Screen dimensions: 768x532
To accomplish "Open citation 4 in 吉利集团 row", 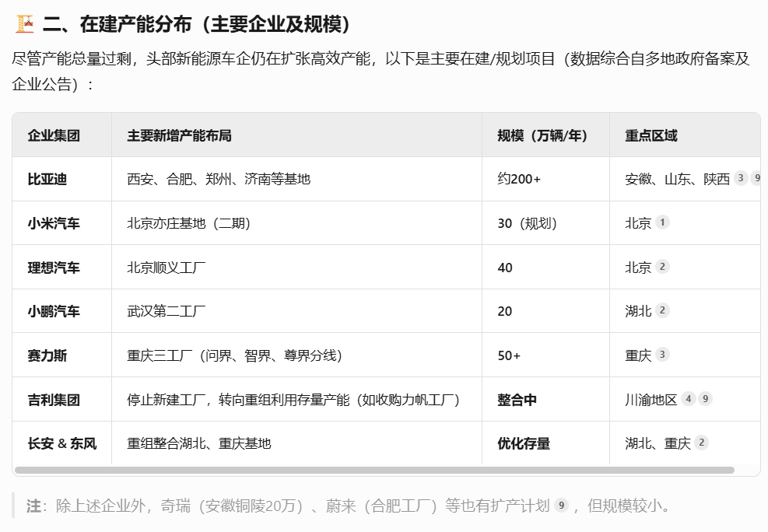I will point(688,399).
